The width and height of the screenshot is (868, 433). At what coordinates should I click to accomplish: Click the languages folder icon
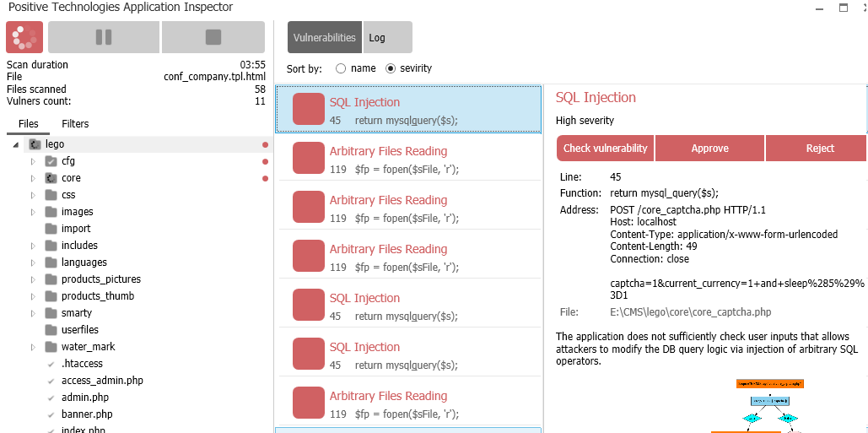(51, 263)
